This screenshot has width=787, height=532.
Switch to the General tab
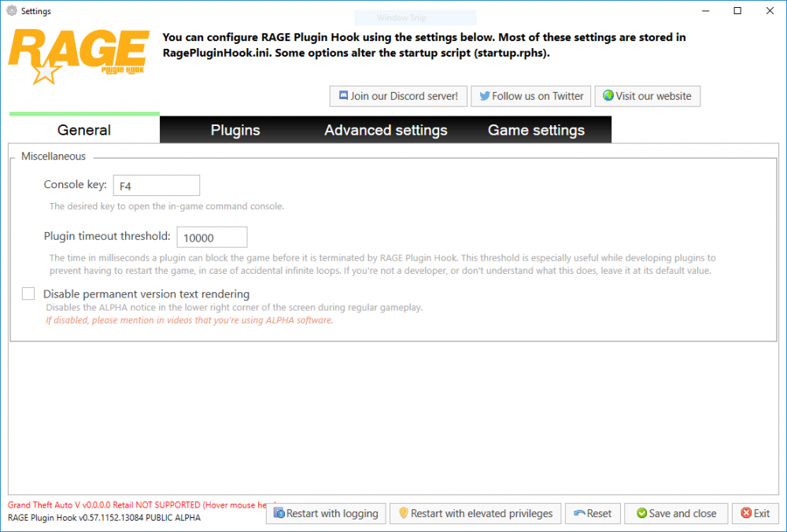point(84,130)
